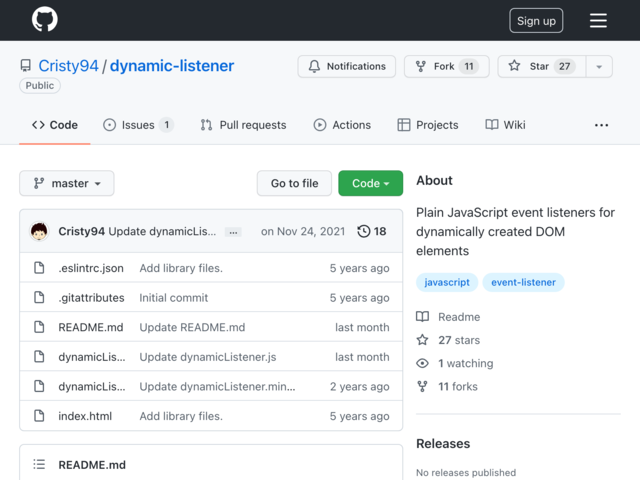The width and height of the screenshot is (640, 480).
Task: Click the file icon beside .eslintrc.json
Action: coord(39,268)
